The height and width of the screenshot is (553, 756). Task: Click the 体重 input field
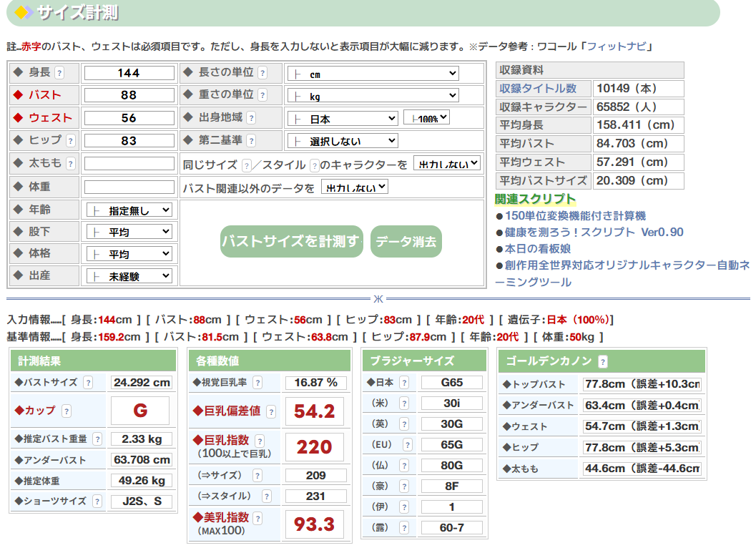[x=129, y=187]
